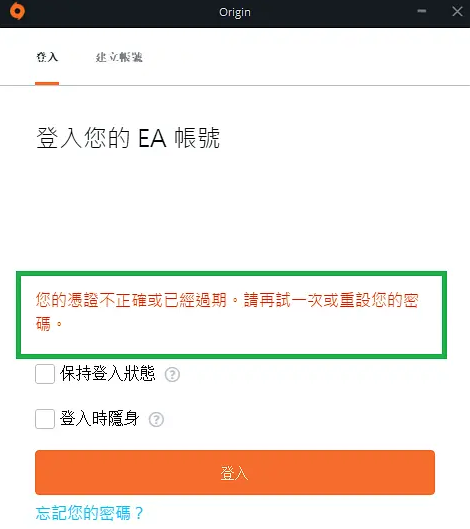Click the orange underline beneath 登入 tab
The width and height of the screenshot is (470, 529).
tap(47, 83)
